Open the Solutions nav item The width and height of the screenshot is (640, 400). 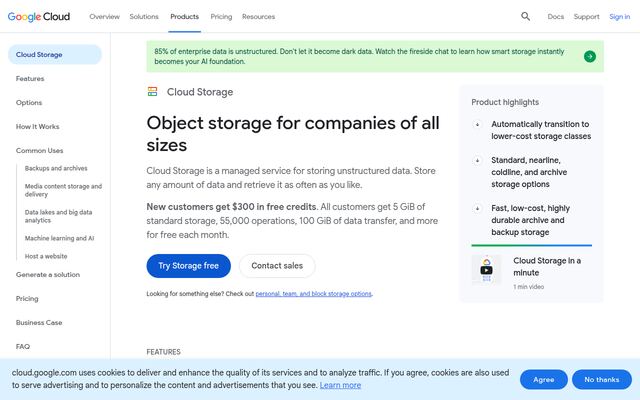tap(144, 17)
